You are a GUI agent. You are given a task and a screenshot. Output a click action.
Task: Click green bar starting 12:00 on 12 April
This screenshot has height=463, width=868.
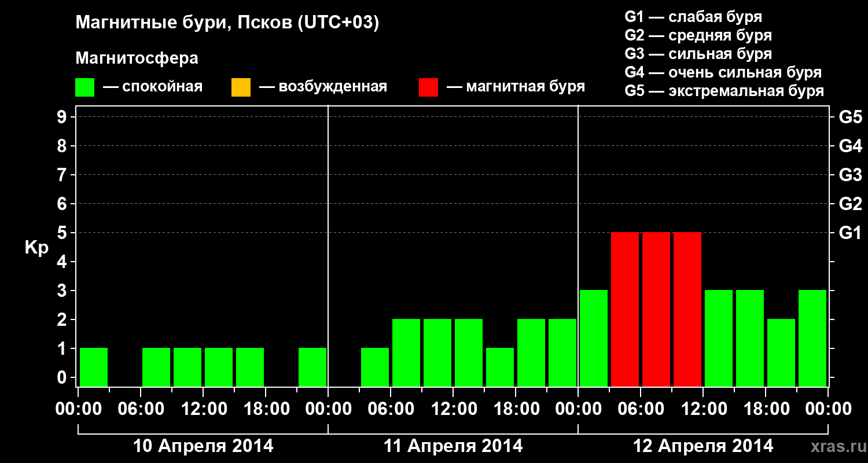tap(719, 338)
